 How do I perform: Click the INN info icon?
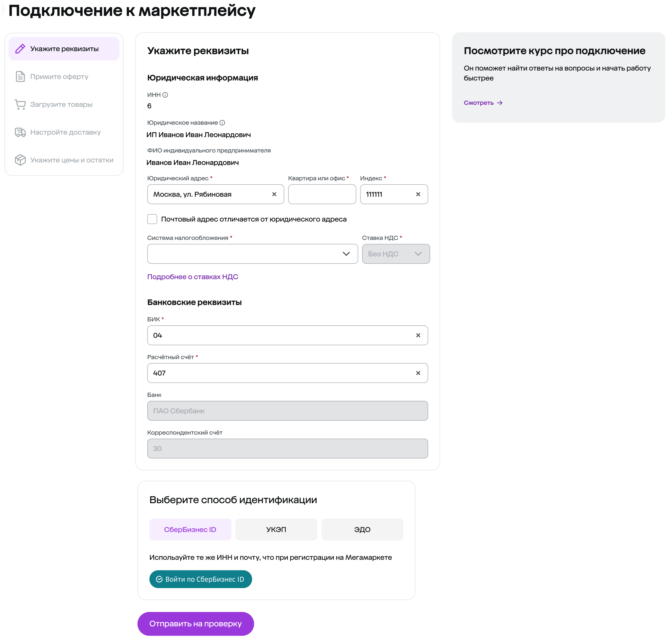(165, 95)
